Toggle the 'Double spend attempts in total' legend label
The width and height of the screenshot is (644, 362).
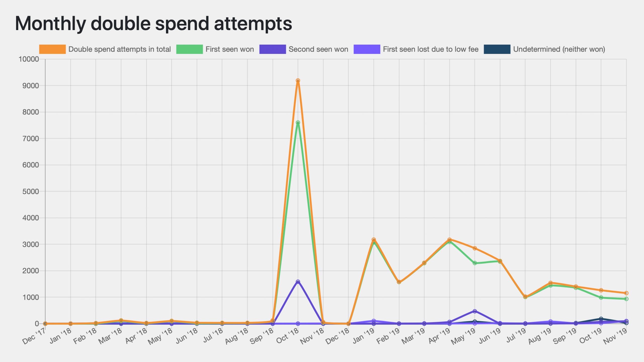[x=119, y=49]
